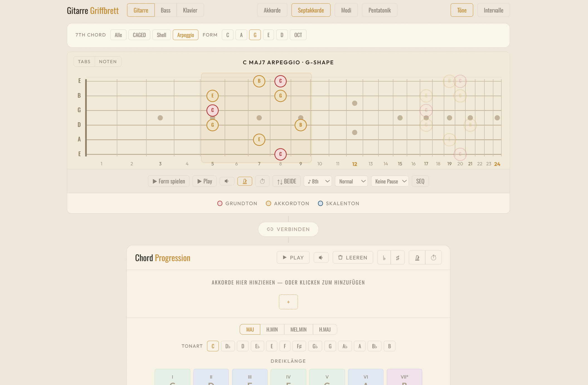
Task: Open the Modi category
Action: pos(346,10)
